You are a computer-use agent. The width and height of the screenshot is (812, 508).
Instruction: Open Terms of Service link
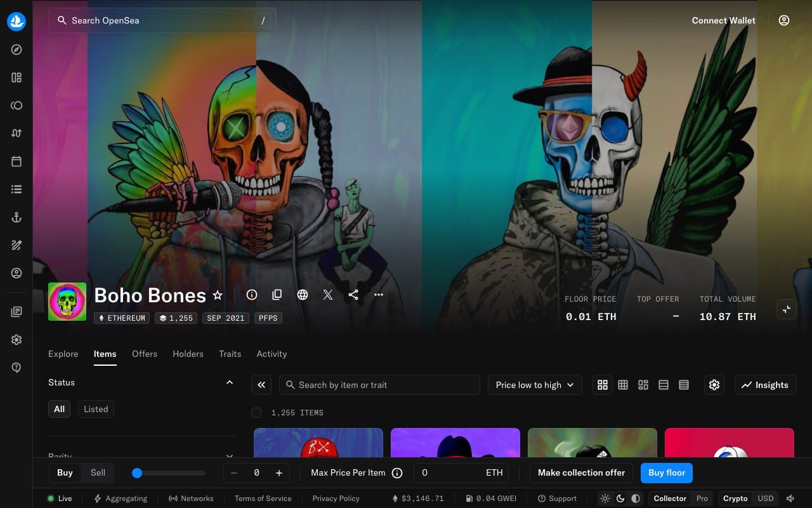click(x=263, y=498)
